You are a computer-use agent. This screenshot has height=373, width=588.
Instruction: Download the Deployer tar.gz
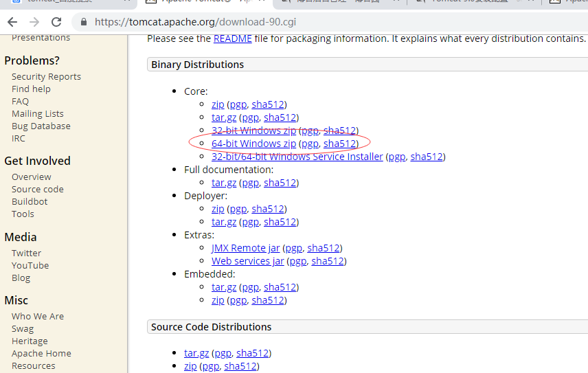pyautogui.click(x=224, y=222)
